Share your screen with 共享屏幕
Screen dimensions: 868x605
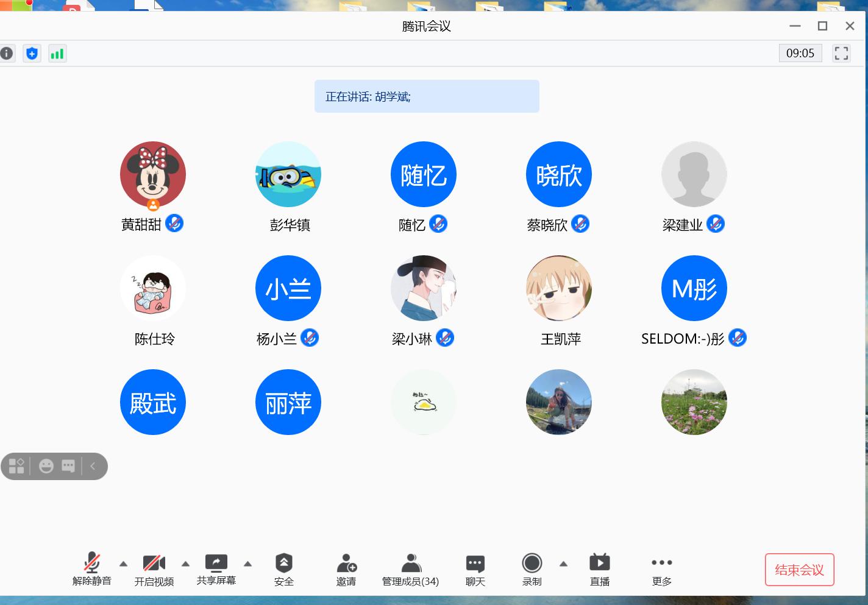point(216,569)
